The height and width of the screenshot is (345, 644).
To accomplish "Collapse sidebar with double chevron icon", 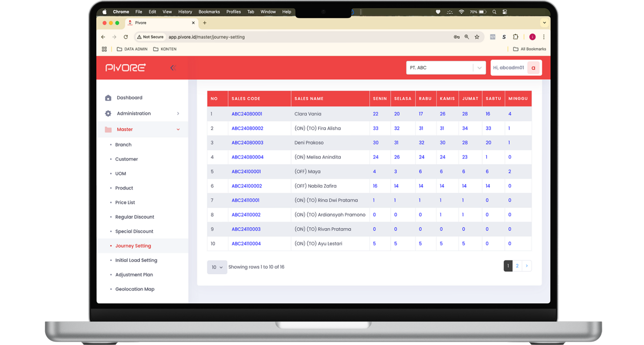I will pos(173,68).
